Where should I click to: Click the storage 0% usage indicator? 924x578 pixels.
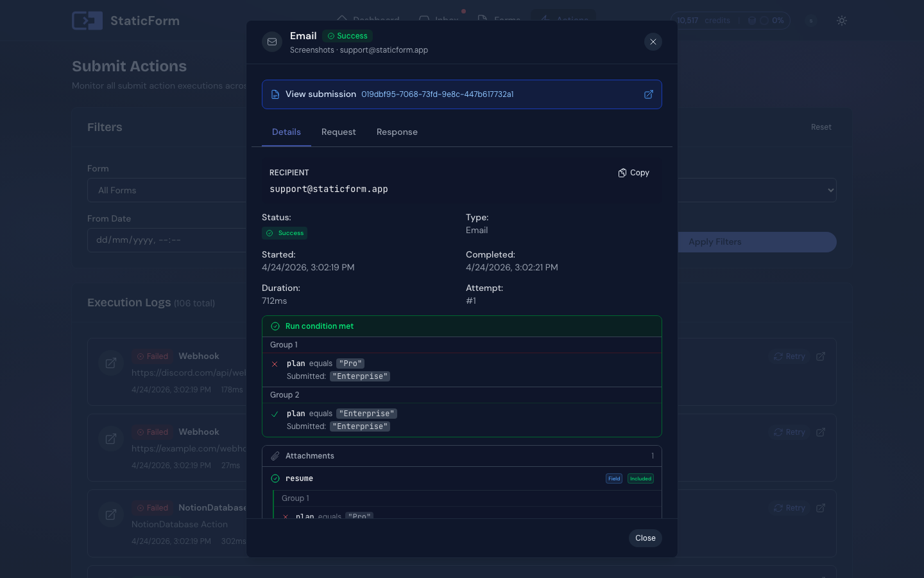tap(767, 21)
